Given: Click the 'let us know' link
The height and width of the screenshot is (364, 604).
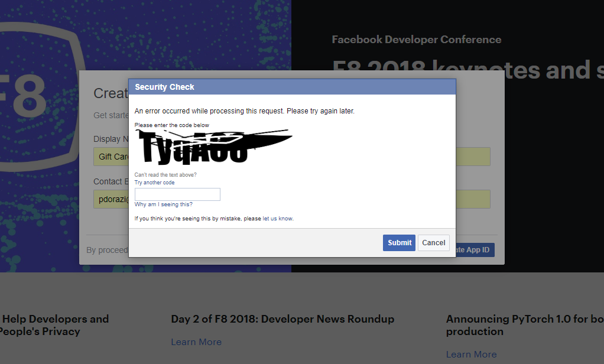Looking at the screenshot, I should click(277, 219).
